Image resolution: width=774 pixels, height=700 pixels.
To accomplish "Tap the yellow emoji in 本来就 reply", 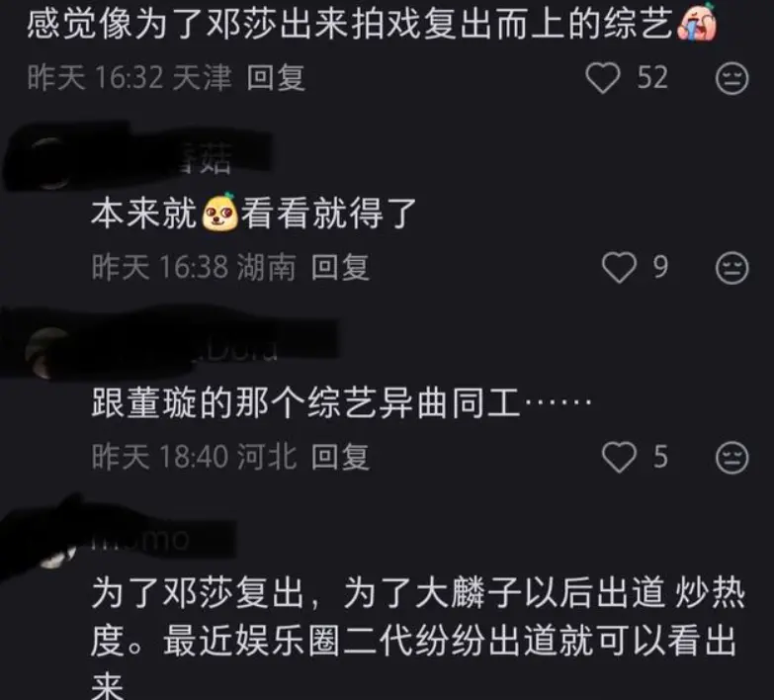I will tap(219, 213).
